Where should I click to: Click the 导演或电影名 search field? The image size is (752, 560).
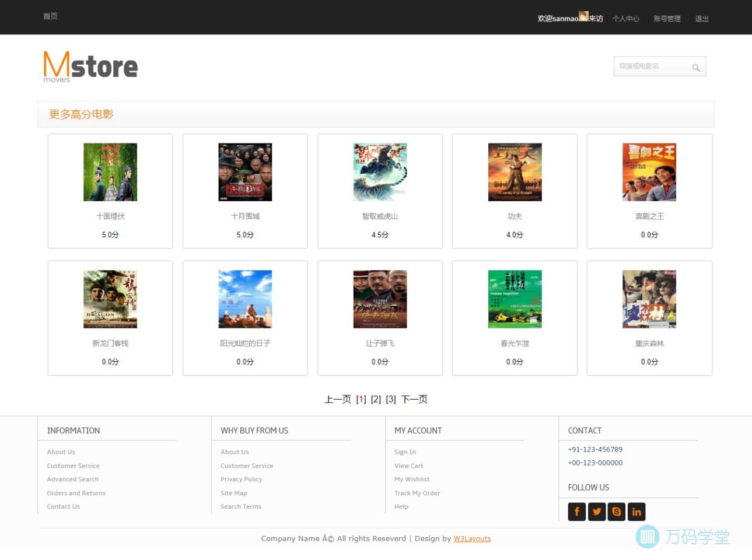point(652,66)
